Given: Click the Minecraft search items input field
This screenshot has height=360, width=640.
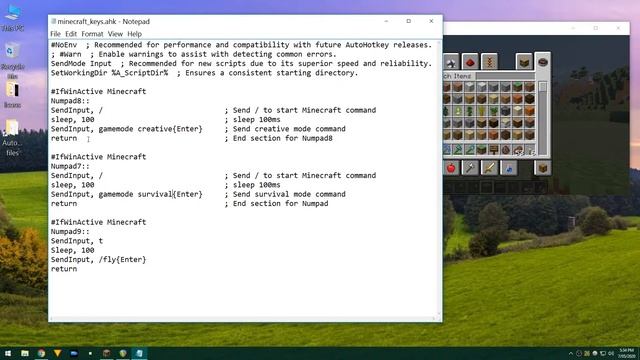Looking at the screenshot, I should coord(505,76).
